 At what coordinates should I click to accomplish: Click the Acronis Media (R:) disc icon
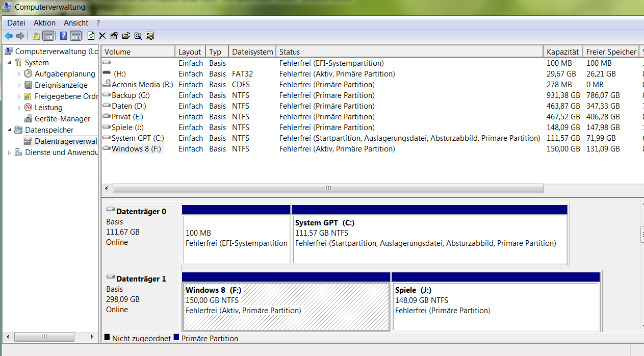tap(107, 85)
